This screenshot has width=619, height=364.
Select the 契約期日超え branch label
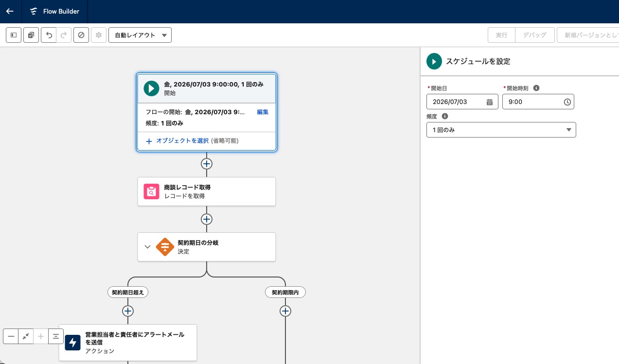pyautogui.click(x=128, y=292)
